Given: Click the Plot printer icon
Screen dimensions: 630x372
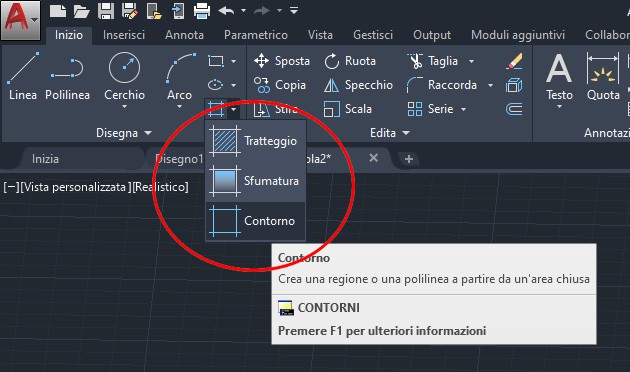Looking at the screenshot, I should [202, 11].
